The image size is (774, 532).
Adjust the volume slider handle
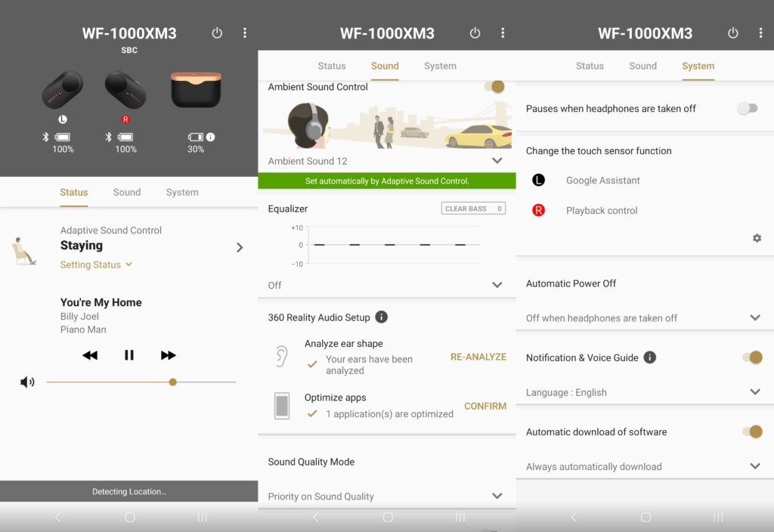pyautogui.click(x=173, y=382)
